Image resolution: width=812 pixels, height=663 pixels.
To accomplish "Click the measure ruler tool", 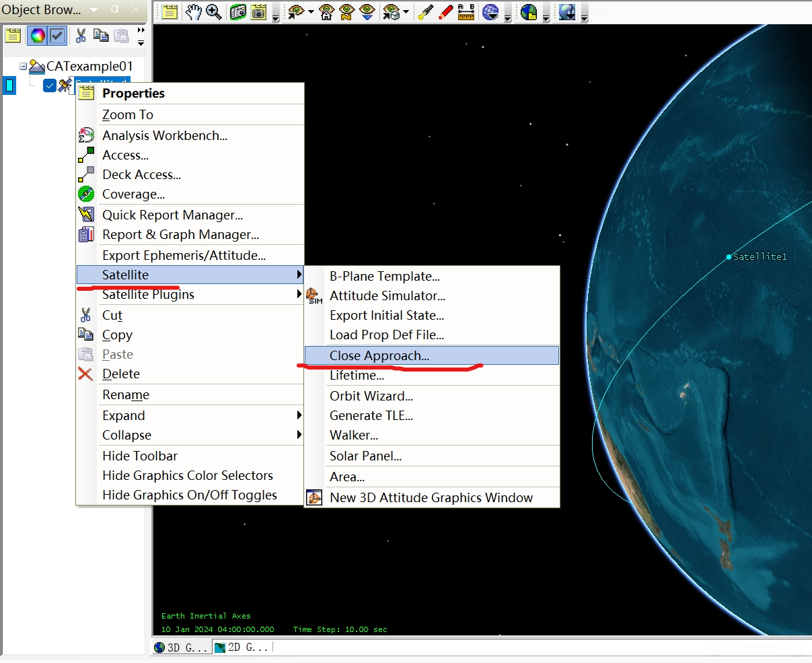I will click(x=466, y=12).
